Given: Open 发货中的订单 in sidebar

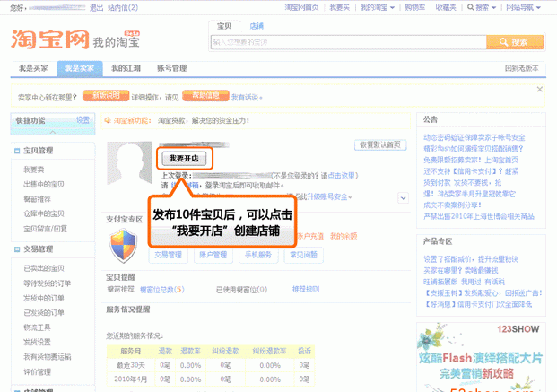Looking at the screenshot, I should [44, 298].
